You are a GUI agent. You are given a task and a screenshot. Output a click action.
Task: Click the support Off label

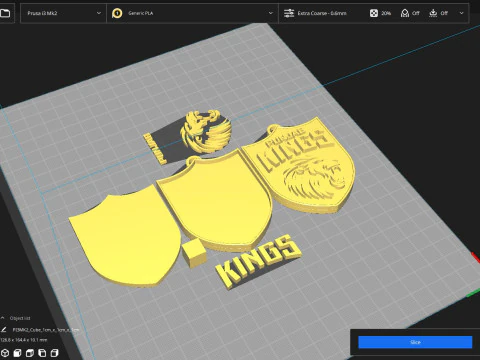point(416,13)
